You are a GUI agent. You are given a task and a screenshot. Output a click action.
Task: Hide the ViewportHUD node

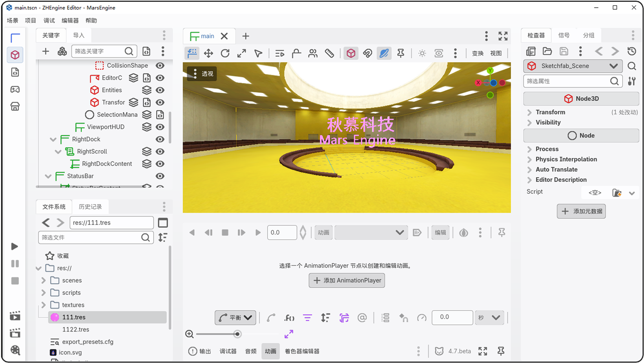point(160,127)
